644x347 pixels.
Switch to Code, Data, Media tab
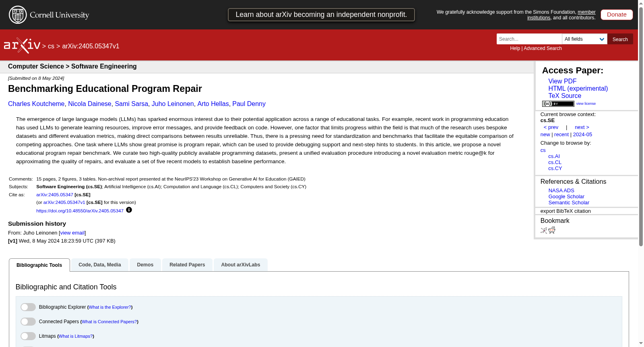coord(100,265)
